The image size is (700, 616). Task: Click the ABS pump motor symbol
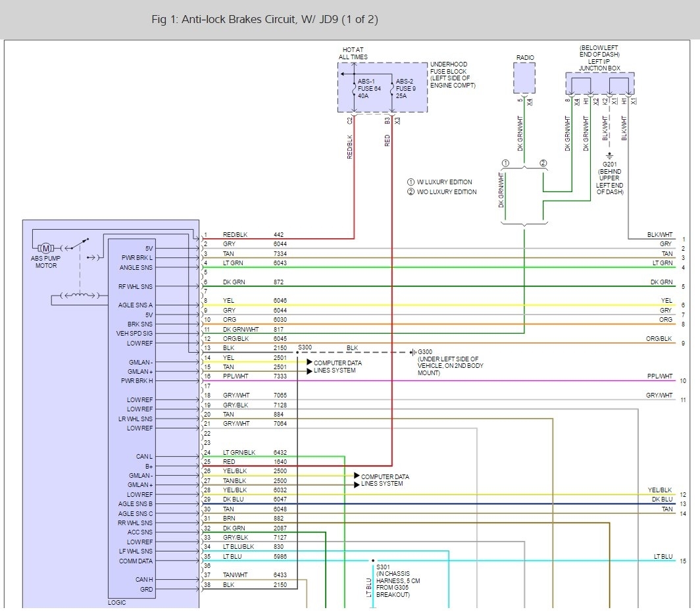pyautogui.click(x=45, y=248)
